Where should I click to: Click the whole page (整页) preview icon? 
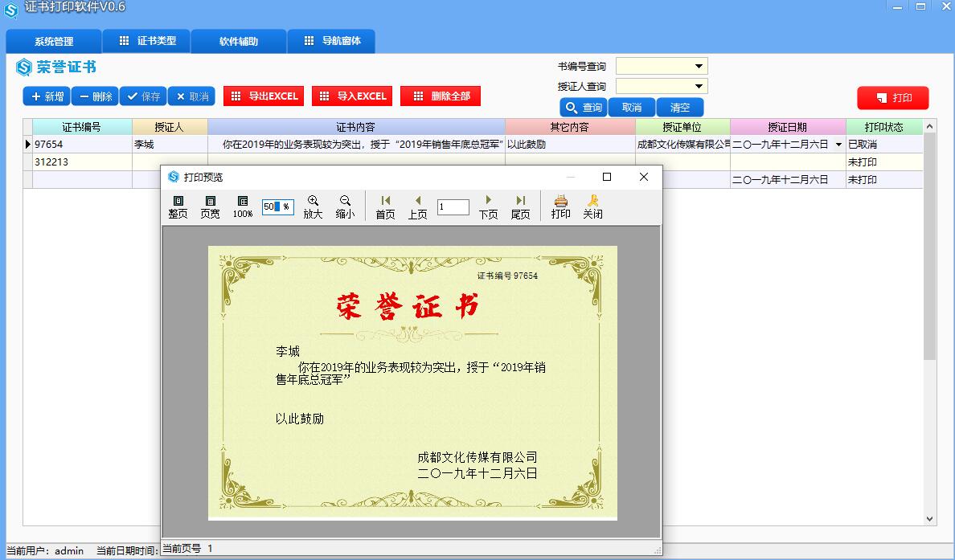[178, 207]
